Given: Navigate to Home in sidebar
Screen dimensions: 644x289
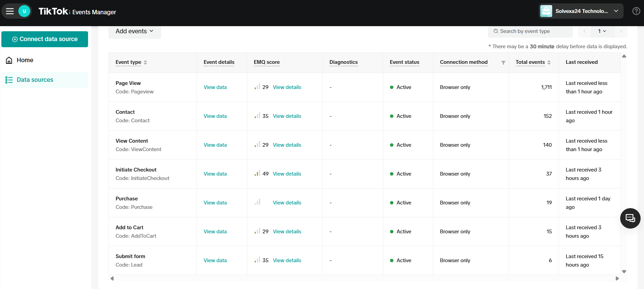Looking at the screenshot, I should (x=25, y=60).
